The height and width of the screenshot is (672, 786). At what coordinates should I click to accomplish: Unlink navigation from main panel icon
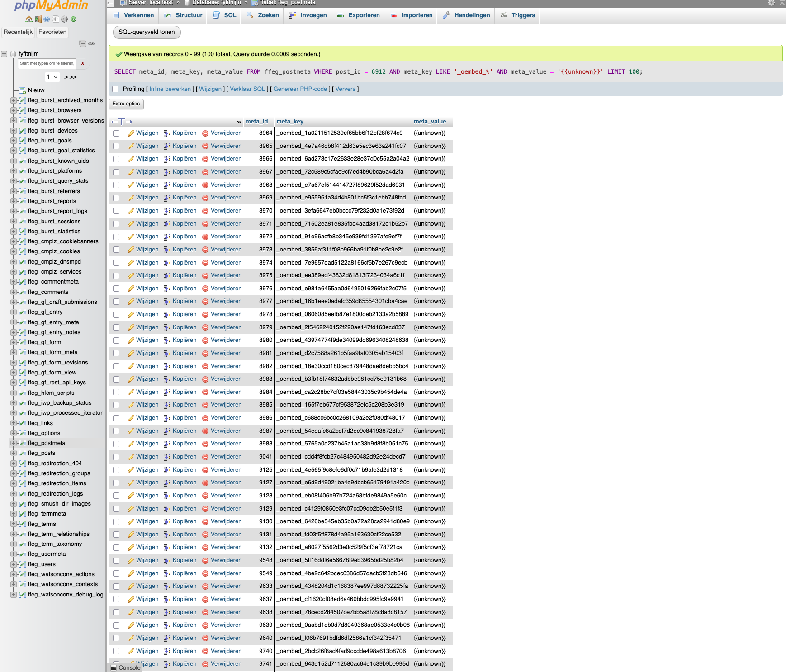point(91,43)
